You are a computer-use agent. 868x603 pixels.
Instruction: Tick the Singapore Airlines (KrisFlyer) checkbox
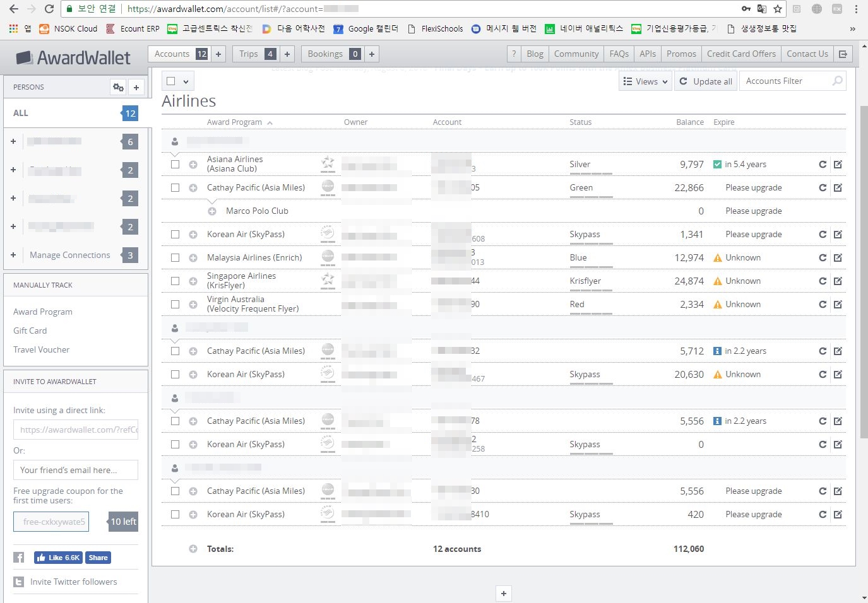[175, 281]
